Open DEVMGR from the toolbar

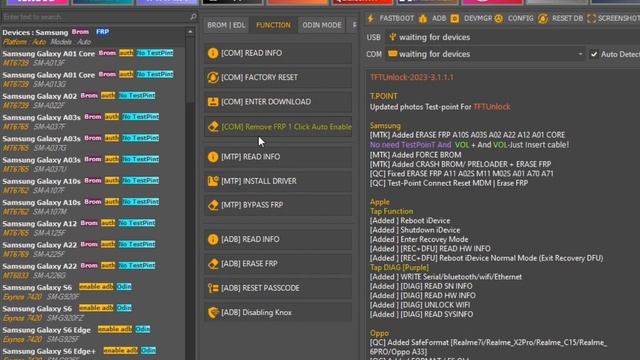tap(478, 18)
